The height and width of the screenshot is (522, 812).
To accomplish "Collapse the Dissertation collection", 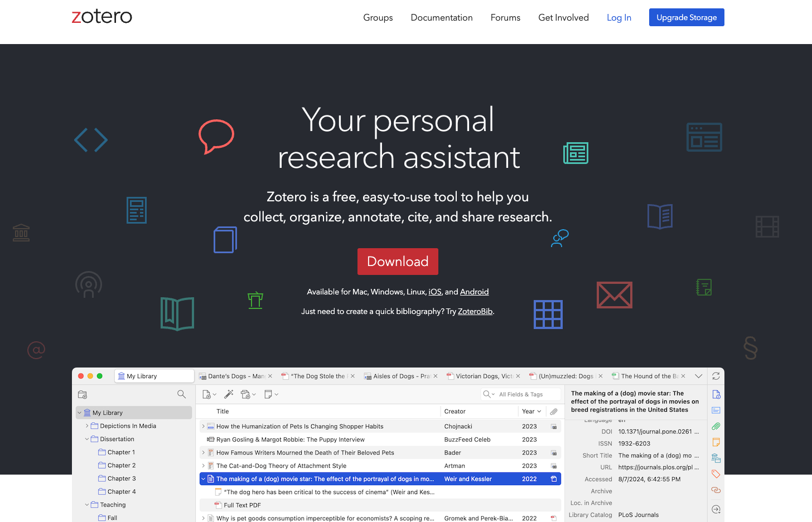I will click(87, 439).
